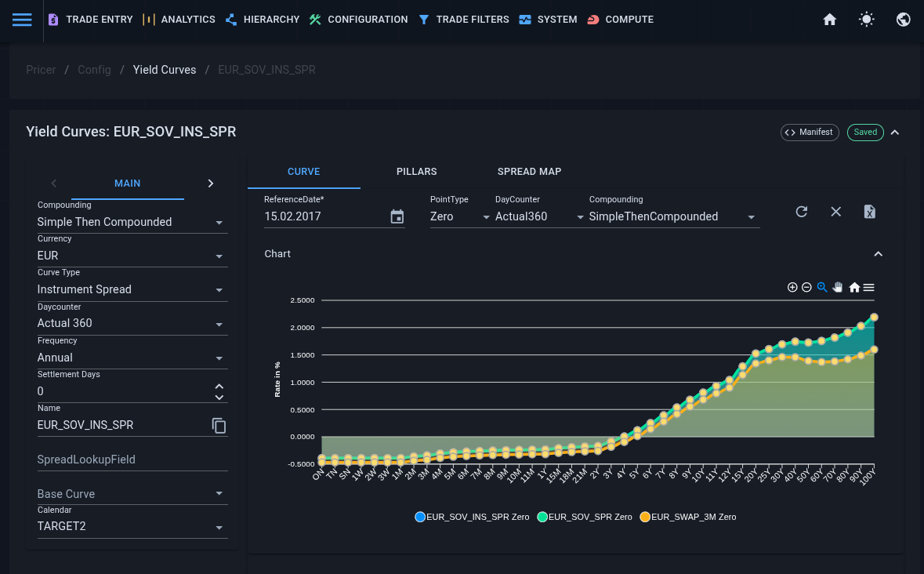The width and height of the screenshot is (924, 574).
Task: Open the System menu
Action: pyautogui.click(x=548, y=20)
